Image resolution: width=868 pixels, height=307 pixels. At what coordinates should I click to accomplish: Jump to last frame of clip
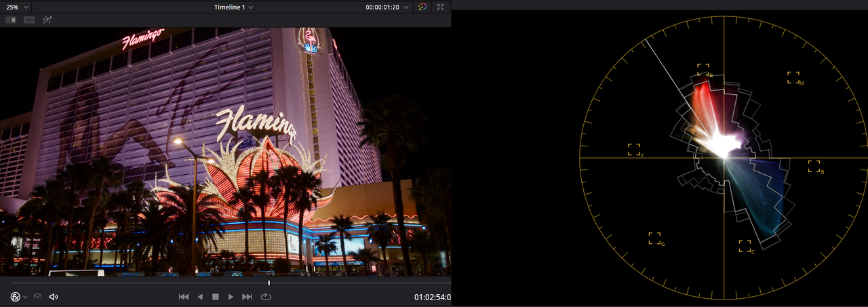tap(248, 297)
